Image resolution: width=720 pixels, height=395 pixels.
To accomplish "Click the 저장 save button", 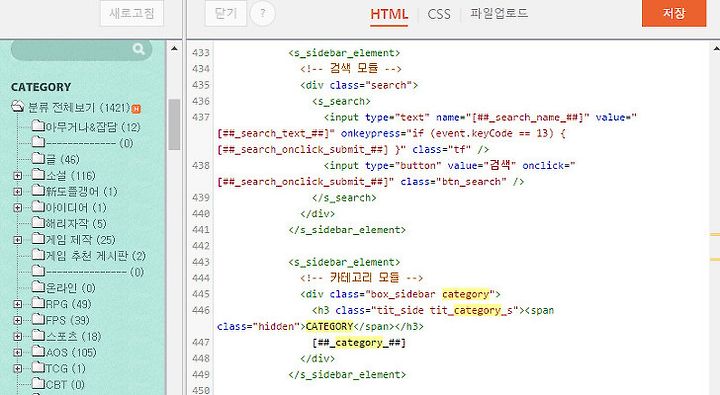I will tap(674, 13).
